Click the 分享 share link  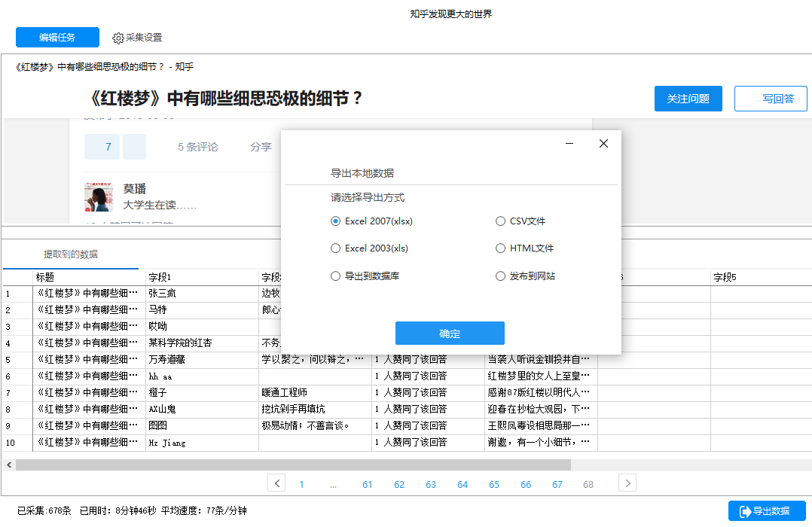[261, 147]
